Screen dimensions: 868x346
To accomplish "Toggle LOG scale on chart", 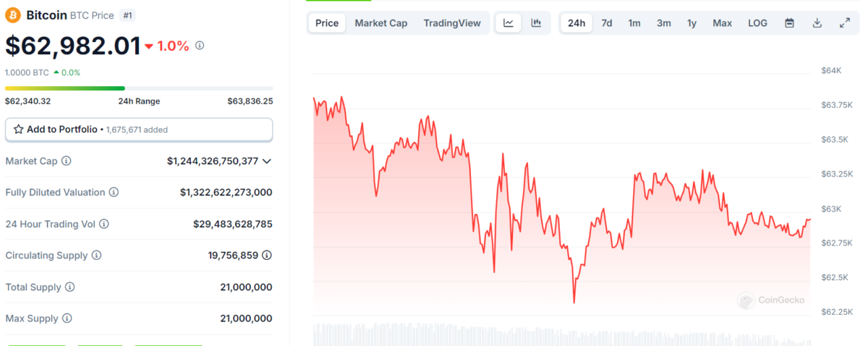I will (x=757, y=23).
